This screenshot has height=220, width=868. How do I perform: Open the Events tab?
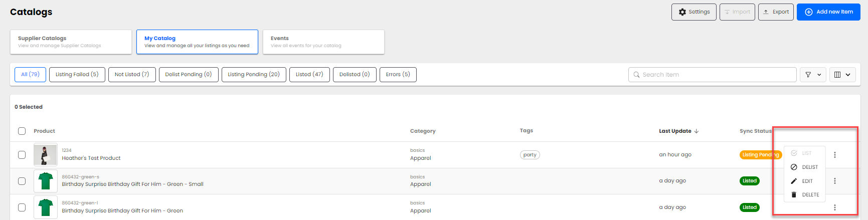pyautogui.click(x=323, y=42)
